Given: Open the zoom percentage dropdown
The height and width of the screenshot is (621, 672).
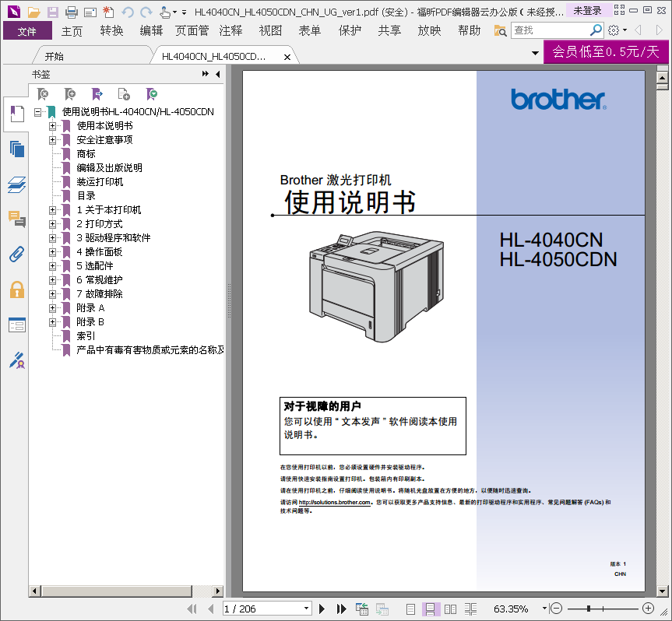Looking at the screenshot, I should click(x=544, y=608).
